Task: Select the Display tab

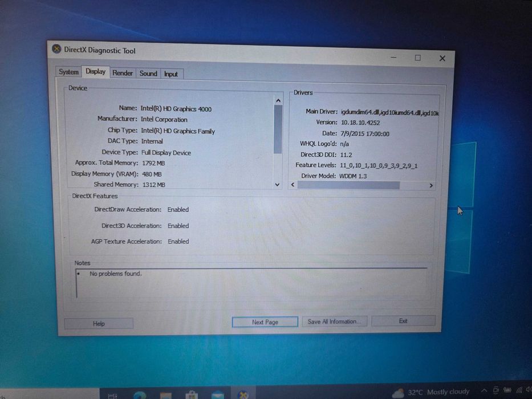Action: pos(95,72)
